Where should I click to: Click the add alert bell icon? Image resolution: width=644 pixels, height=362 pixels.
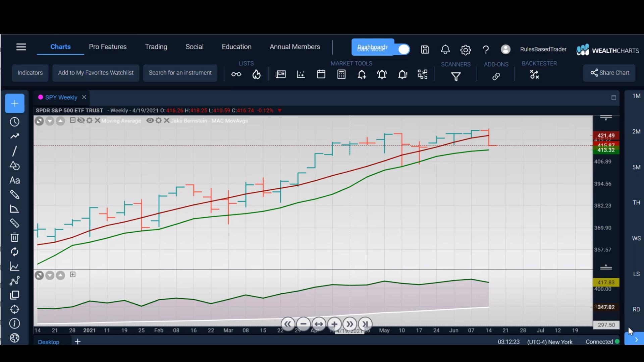pos(362,74)
